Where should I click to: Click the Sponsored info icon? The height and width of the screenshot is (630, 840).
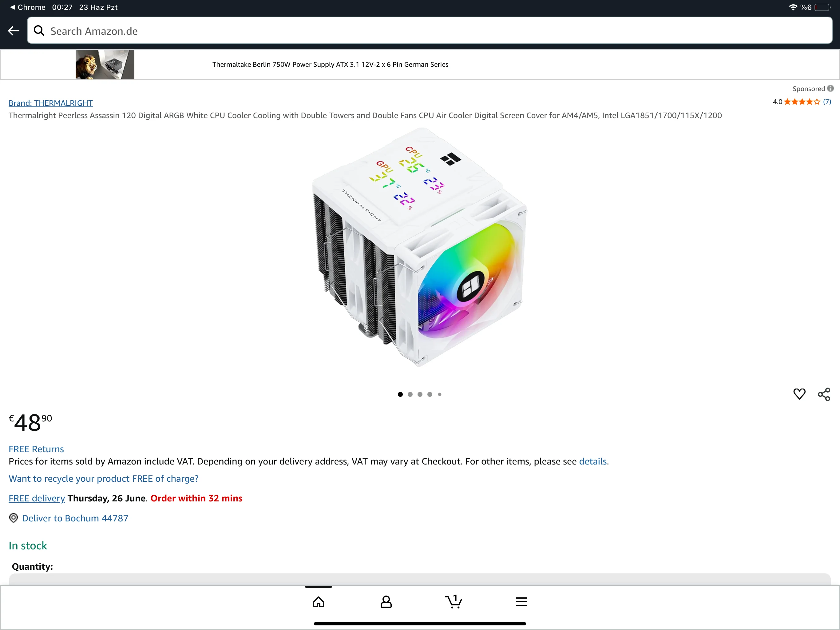(x=830, y=89)
